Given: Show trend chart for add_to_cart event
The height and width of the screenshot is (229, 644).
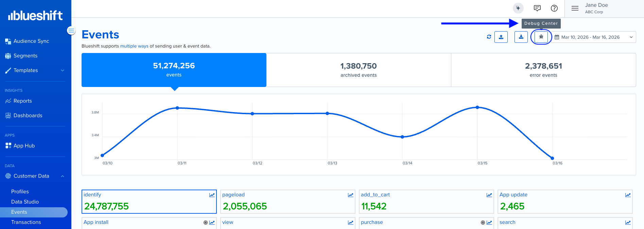Looking at the screenshot, I should tap(489, 195).
